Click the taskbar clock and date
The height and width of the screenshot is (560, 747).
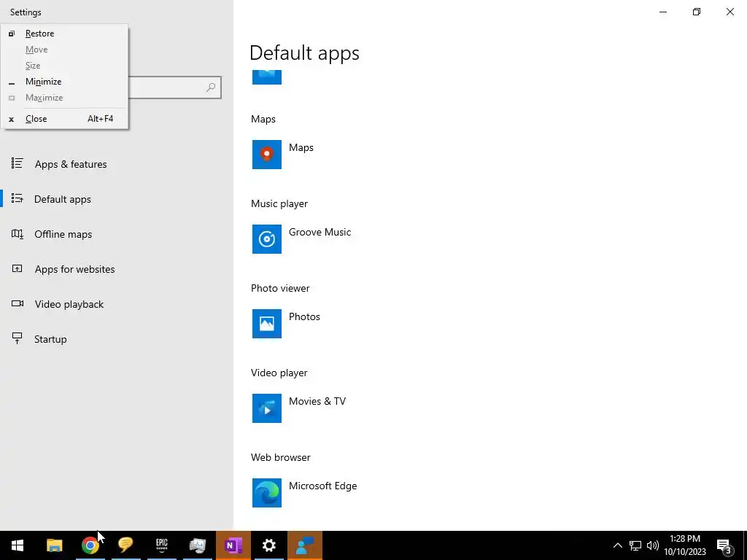click(x=685, y=545)
